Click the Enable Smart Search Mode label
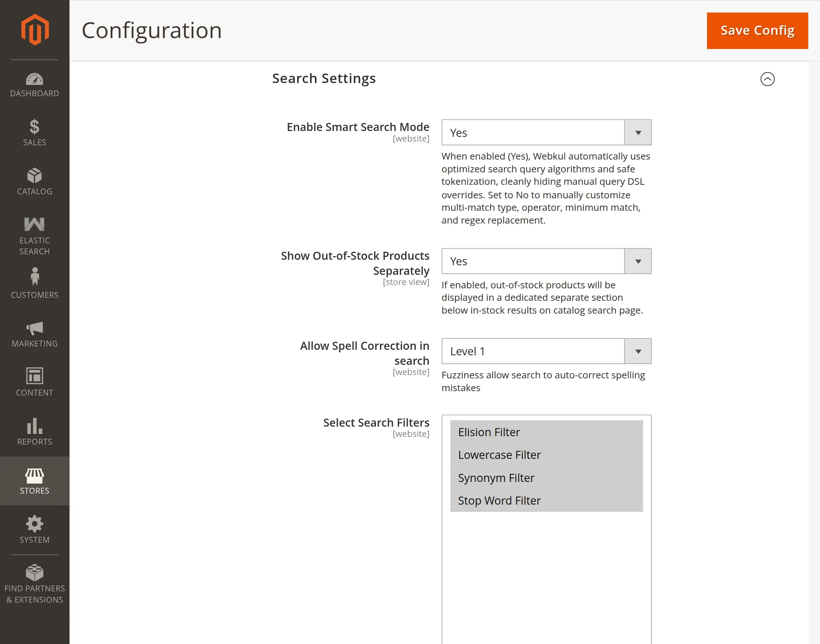Image resolution: width=820 pixels, height=644 pixels. (x=358, y=127)
